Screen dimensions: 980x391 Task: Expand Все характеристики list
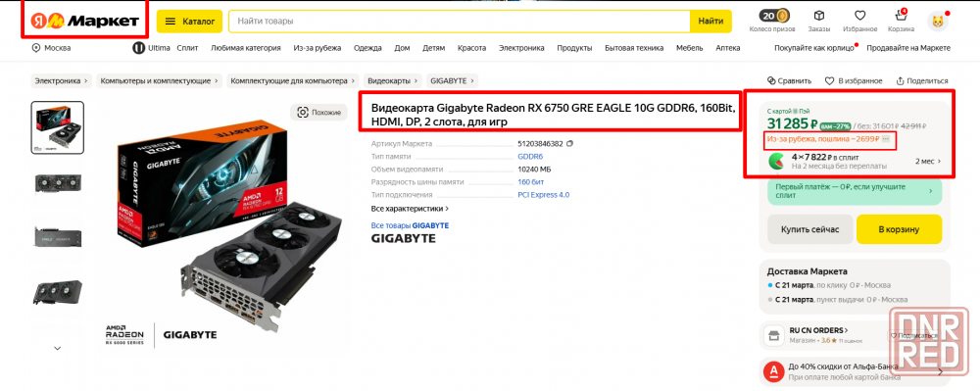[x=410, y=209]
